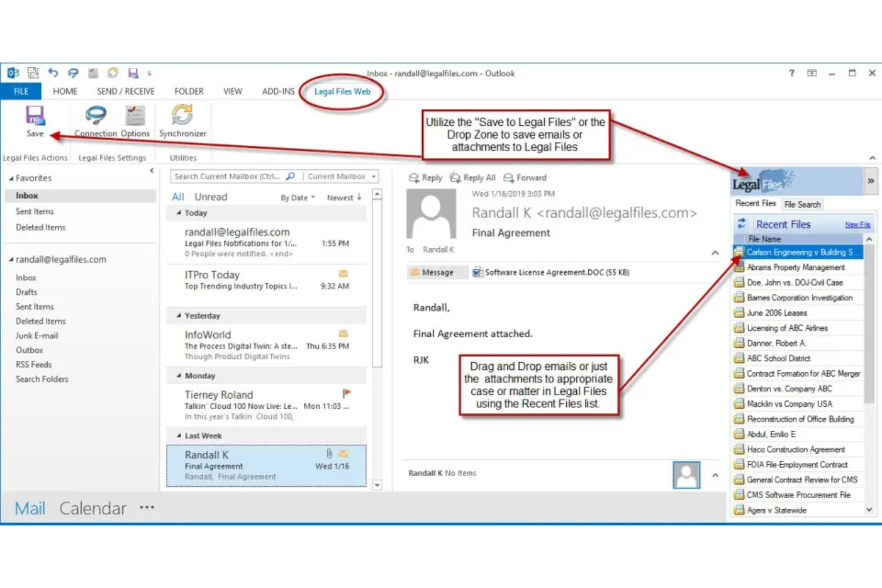This screenshot has height=588, width=882.
Task: Forward the Final Agreement email
Action: pos(524,178)
